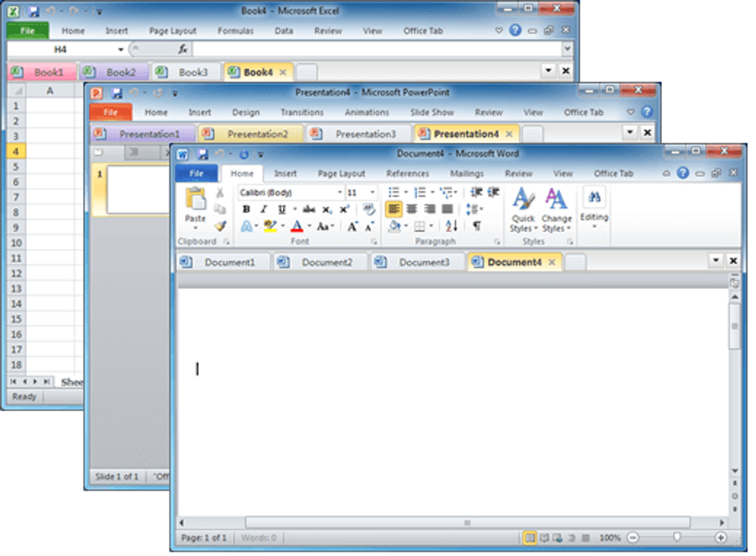The width and height of the screenshot is (756, 556).
Task: Open the Formulas tab in Excel
Action: tap(236, 30)
